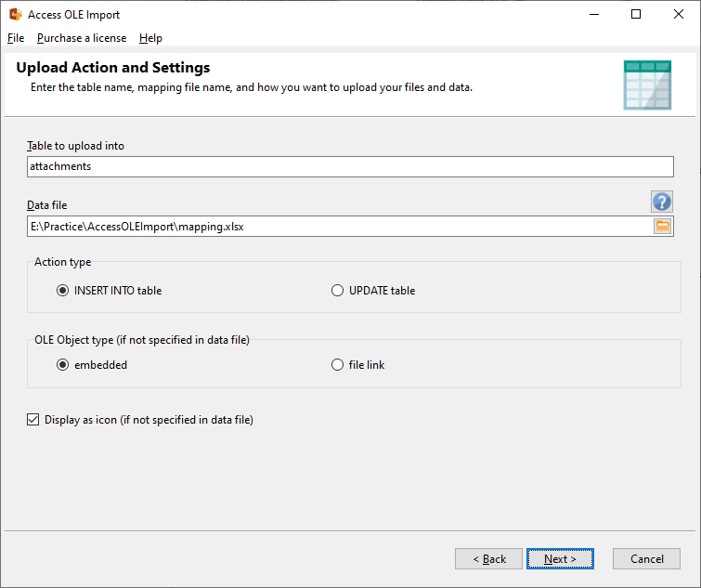The width and height of the screenshot is (701, 588).
Task: Go back with the Back button
Action: click(488, 558)
